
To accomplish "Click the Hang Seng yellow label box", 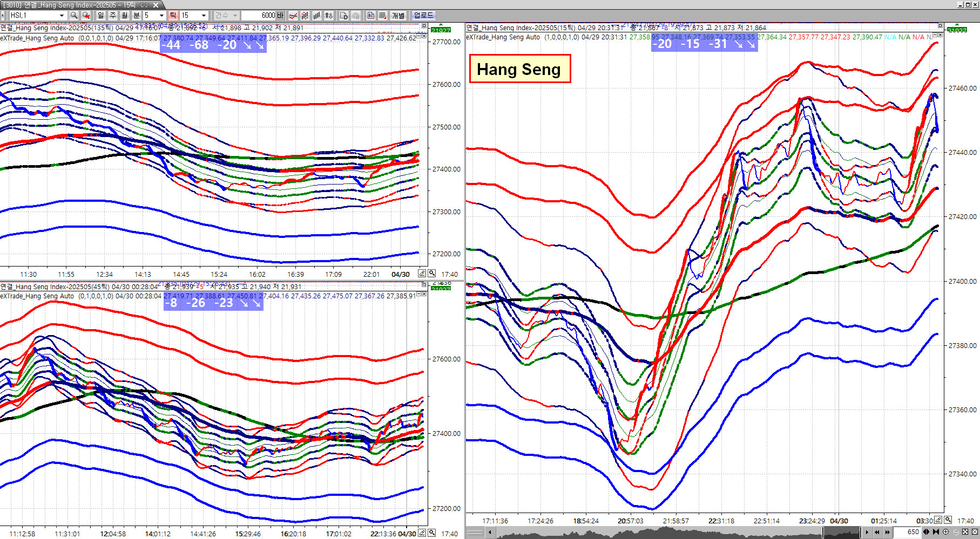I will pos(519,69).
